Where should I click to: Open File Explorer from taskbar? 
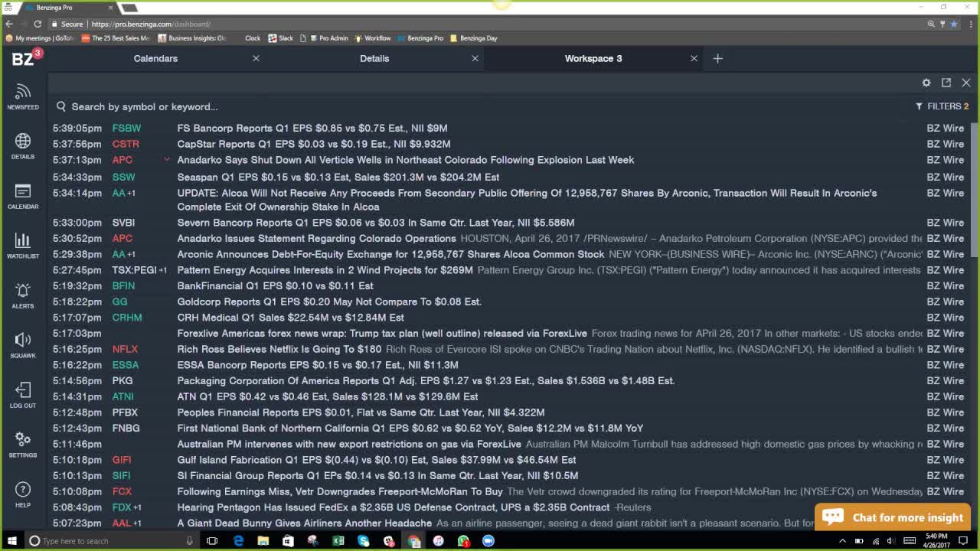263,541
